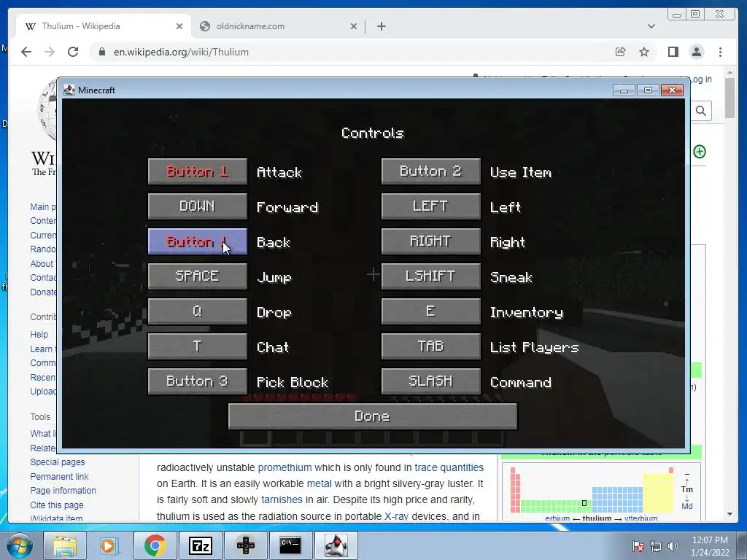Click the address bar URL
Viewport: 747px width, 560px height.
pos(181,52)
